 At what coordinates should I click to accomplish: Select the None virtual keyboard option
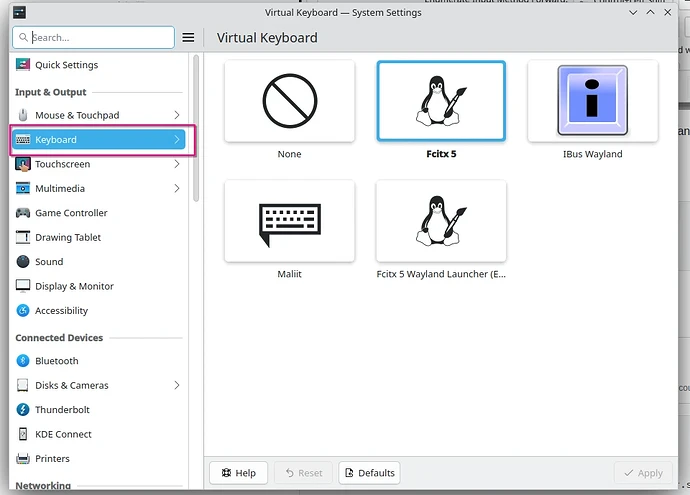pos(289,101)
